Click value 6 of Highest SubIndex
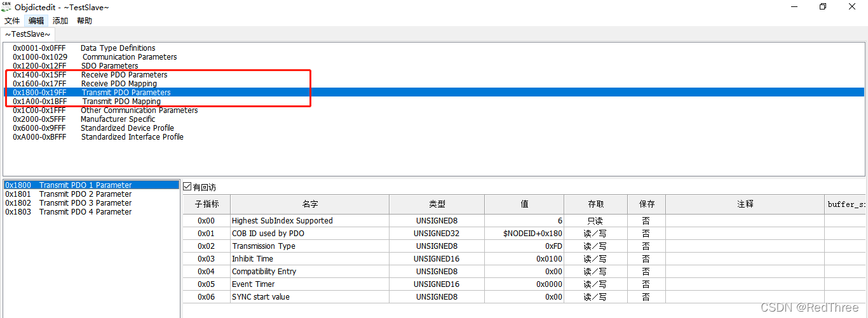This screenshot has height=318, width=868. click(524, 221)
